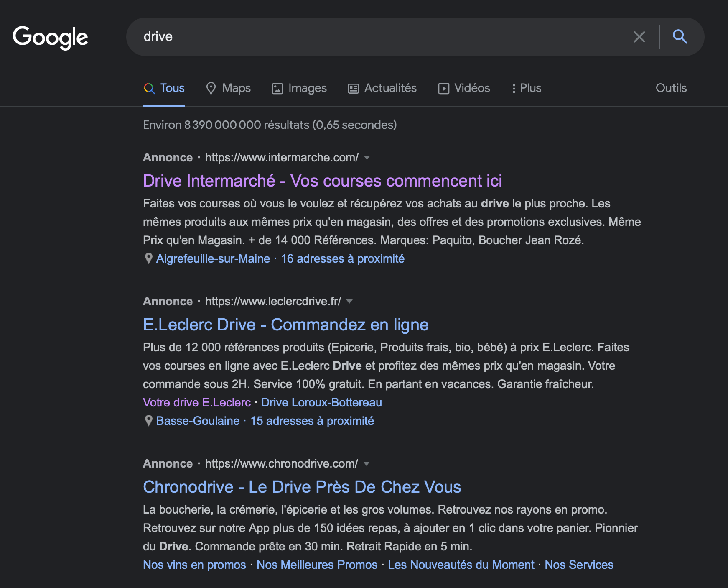Click the https://www.intermarche.com/ URL text
728x588 pixels.
click(282, 158)
